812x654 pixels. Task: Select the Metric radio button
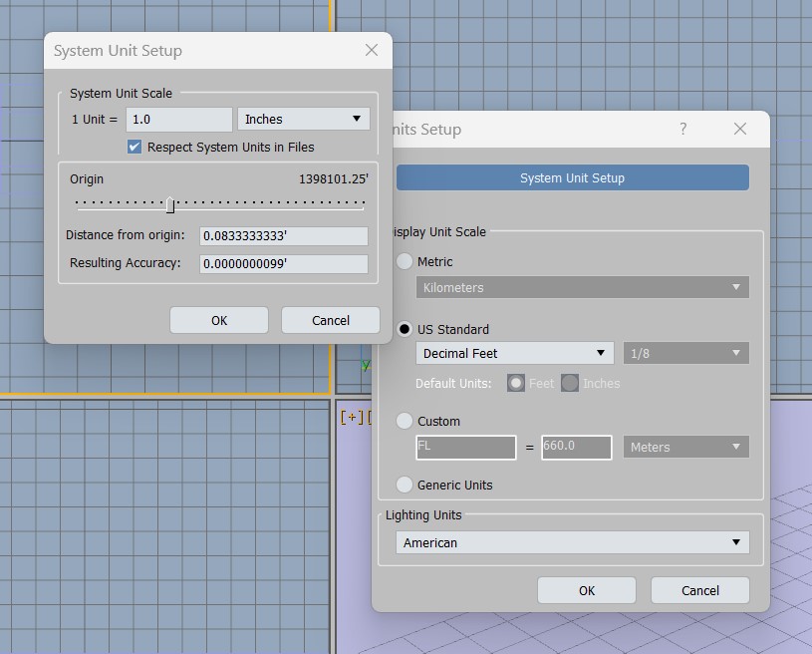pos(405,261)
